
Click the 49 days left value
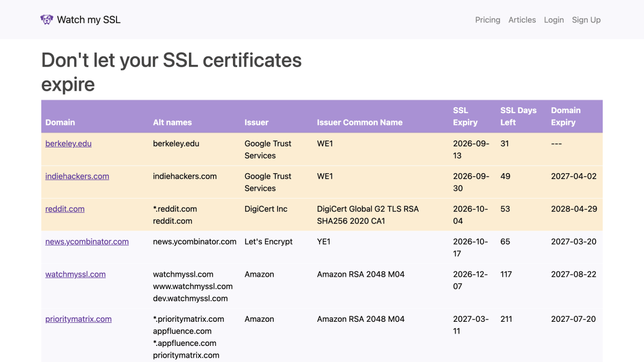tap(505, 176)
